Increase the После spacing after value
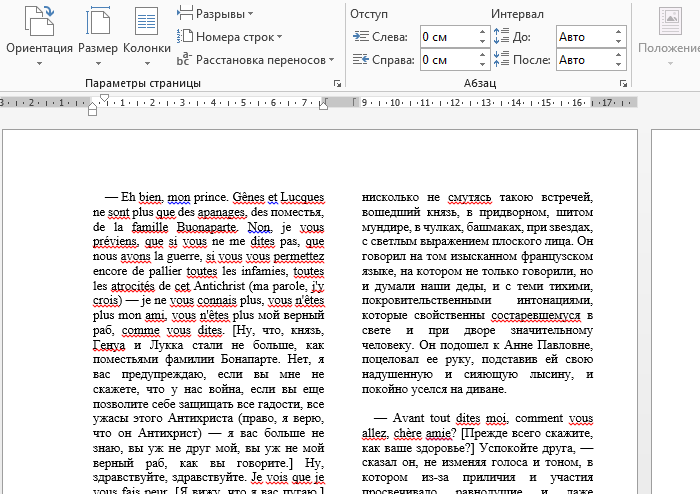Image resolution: width=700 pixels, height=494 pixels. coord(618,55)
